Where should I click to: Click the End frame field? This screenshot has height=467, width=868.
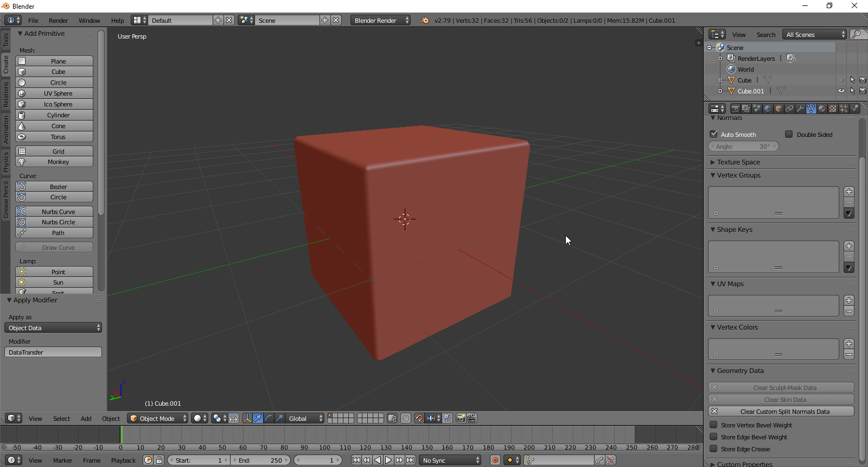[x=260, y=460]
